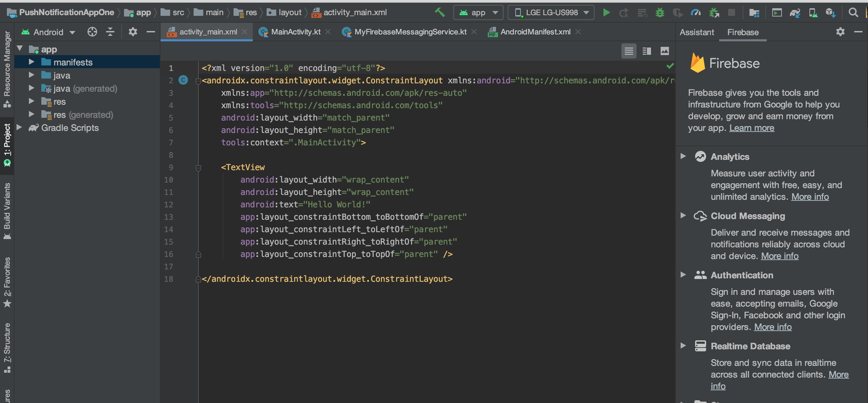Switch editor to Split view mode
This screenshot has width=868, height=403.
pyautogui.click(x=647, y=51)
